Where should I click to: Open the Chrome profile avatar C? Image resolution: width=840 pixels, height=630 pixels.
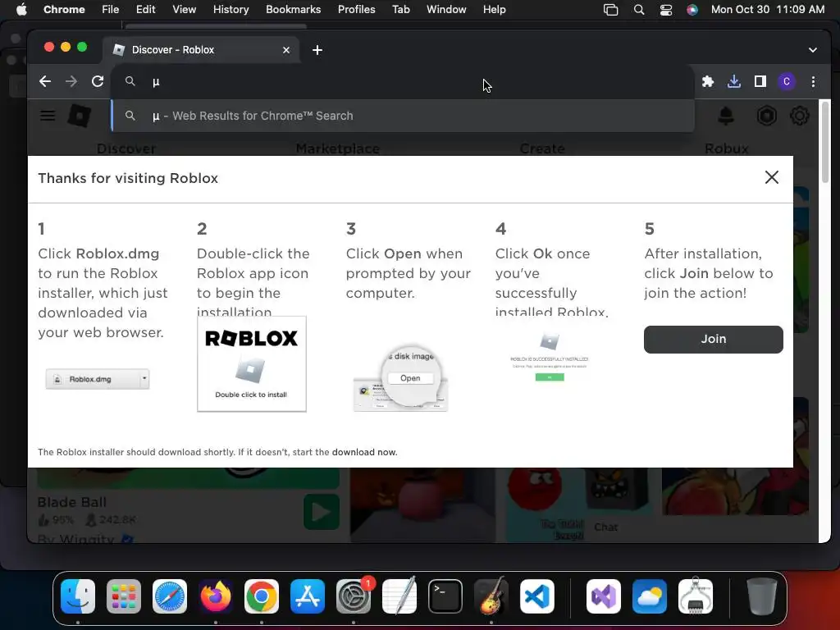click(x=787, y=81)
